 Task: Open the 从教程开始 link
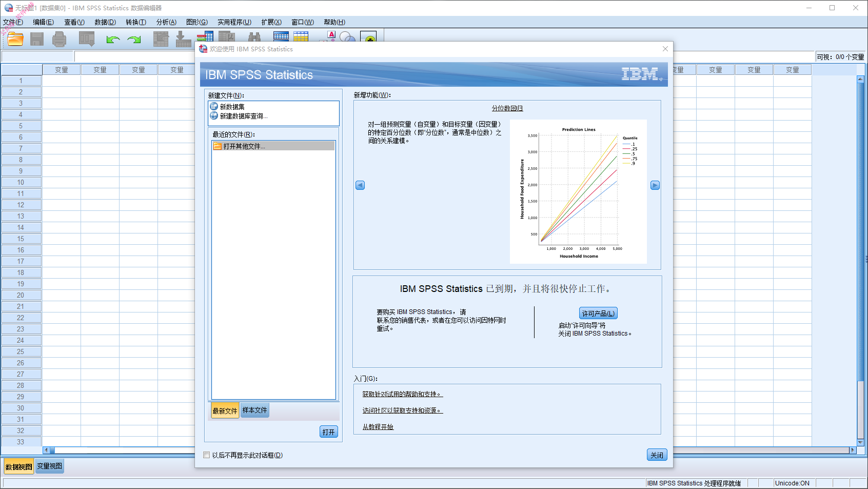(x=378, y=427)
